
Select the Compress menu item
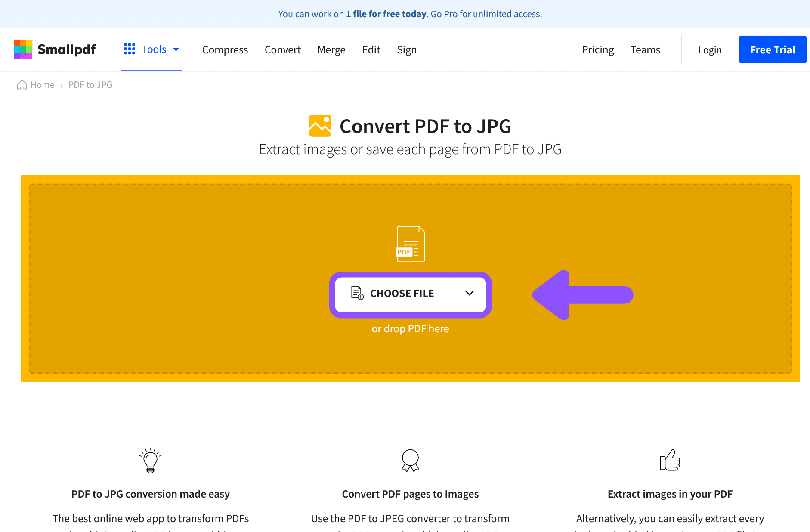click(225, 49)
